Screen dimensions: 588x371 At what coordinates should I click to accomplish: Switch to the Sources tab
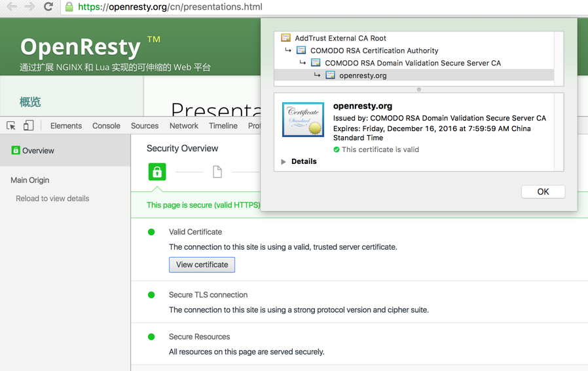point(144,126)
